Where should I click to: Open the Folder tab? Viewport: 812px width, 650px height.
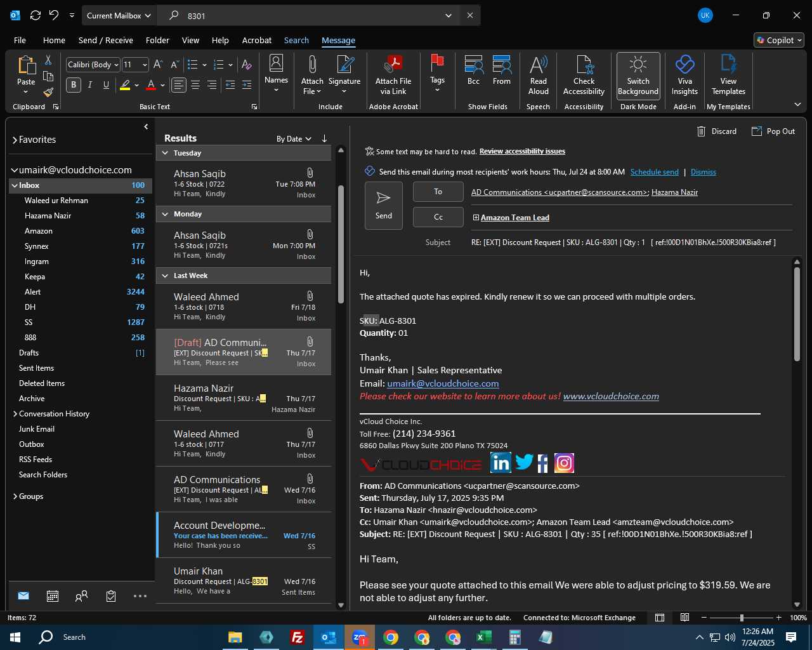point(157,40)
